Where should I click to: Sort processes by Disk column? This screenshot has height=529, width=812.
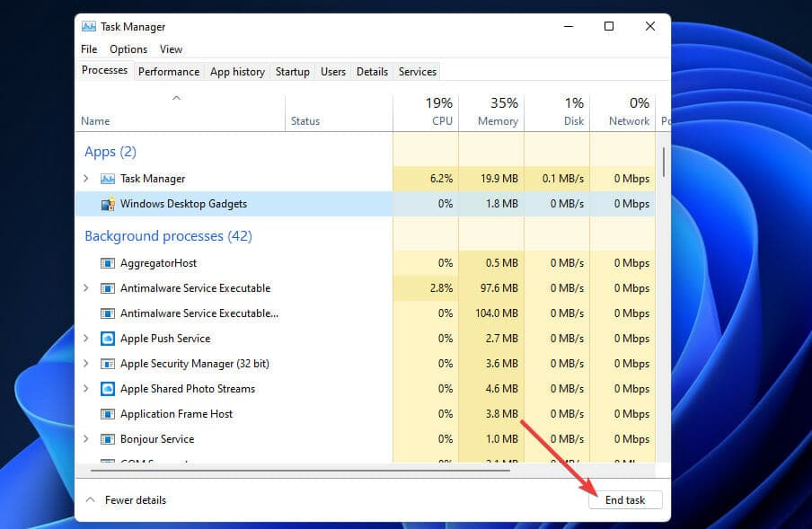[557, 112]
